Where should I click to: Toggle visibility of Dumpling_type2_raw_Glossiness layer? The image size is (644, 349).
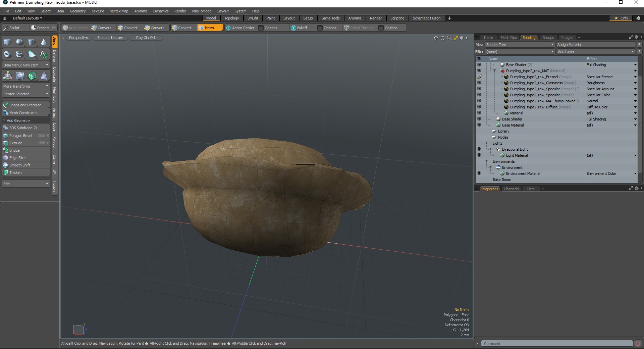point(479,83)
